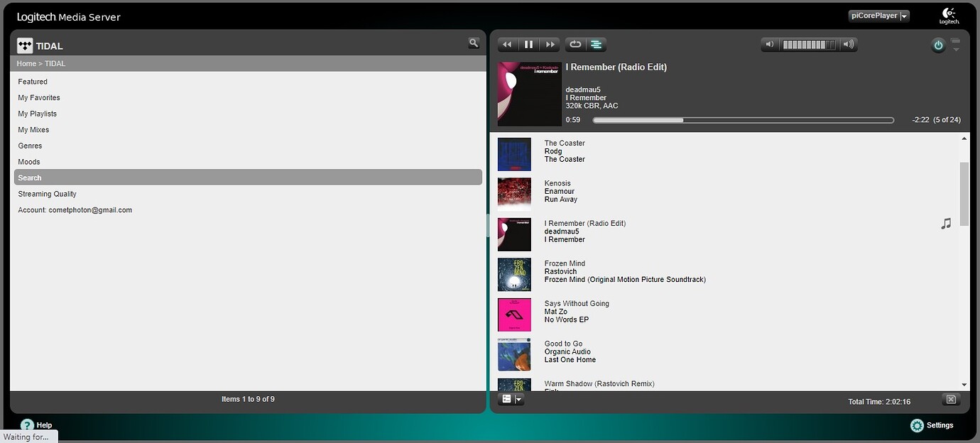Set volume using the volume level bar
Image resolution: width=980 pixels, height=443 pixels.
click(x=810, y=45)
